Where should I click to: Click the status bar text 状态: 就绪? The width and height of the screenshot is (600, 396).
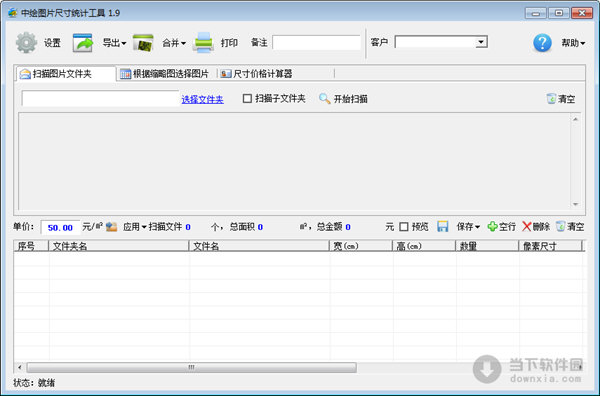pos(34,383)
